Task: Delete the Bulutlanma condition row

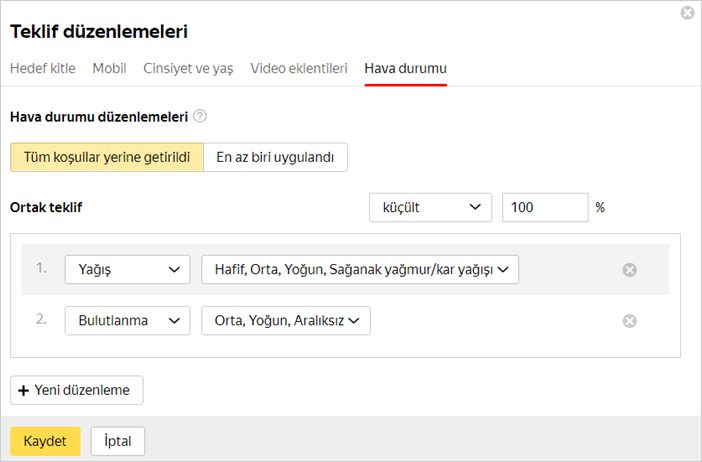Action: pos(629,321)
